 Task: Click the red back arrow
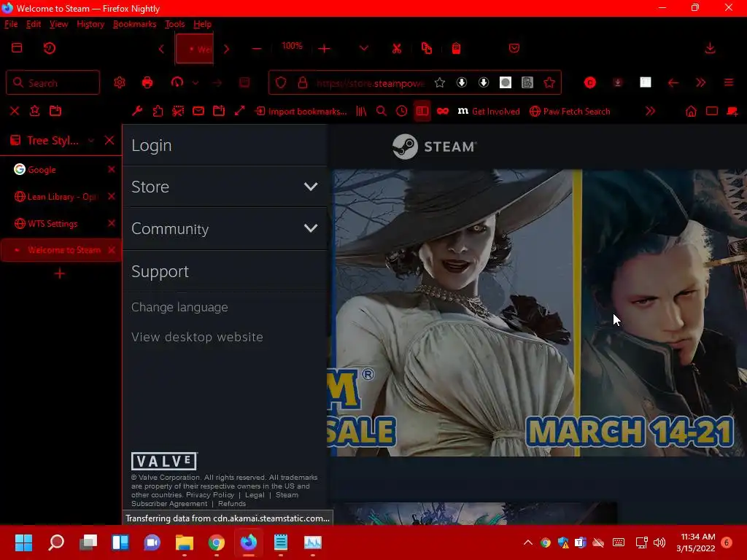673,83
